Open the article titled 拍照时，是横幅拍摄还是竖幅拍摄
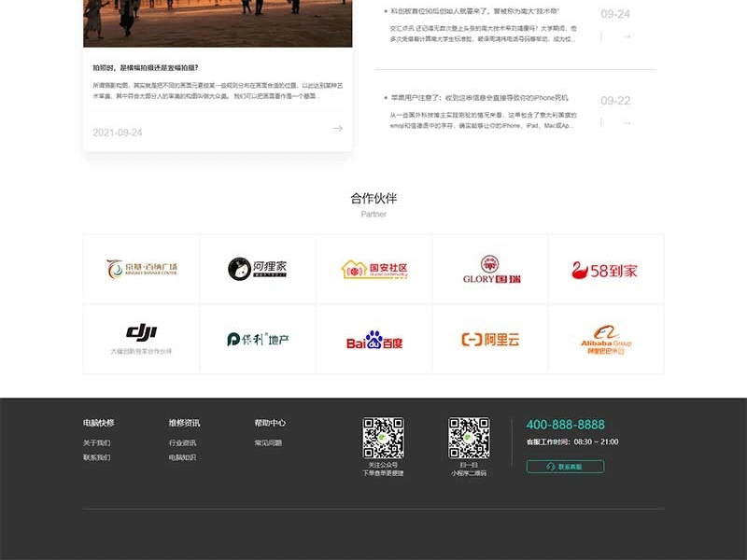Screen dimensions: 747x560 click(146, 67)
